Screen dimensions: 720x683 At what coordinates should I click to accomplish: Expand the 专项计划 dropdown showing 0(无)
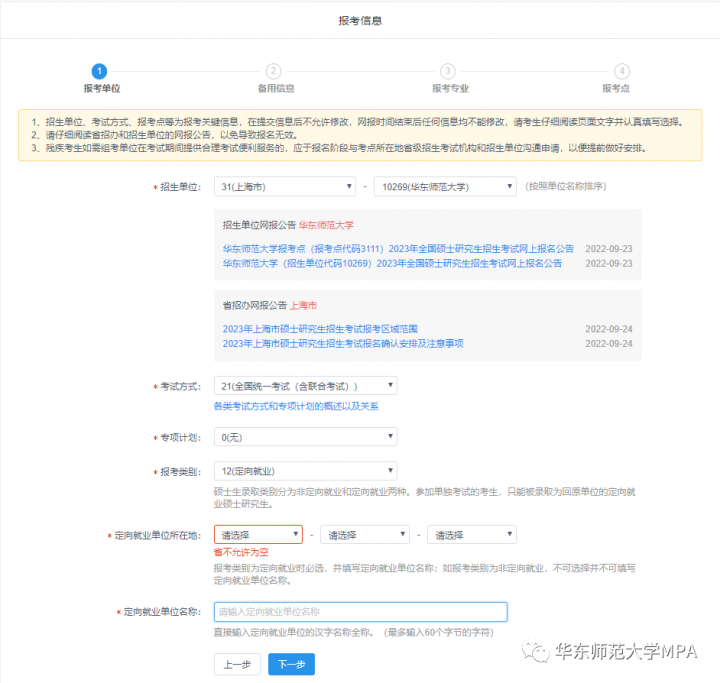pyautogui.click(x=305, y=437)
